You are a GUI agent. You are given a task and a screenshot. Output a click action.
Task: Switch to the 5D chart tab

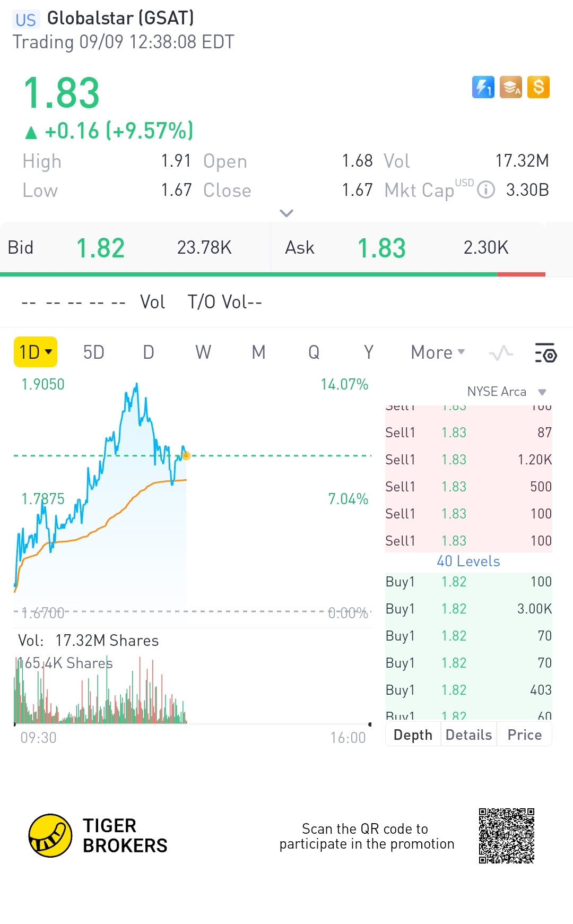[x=93, y=352]
